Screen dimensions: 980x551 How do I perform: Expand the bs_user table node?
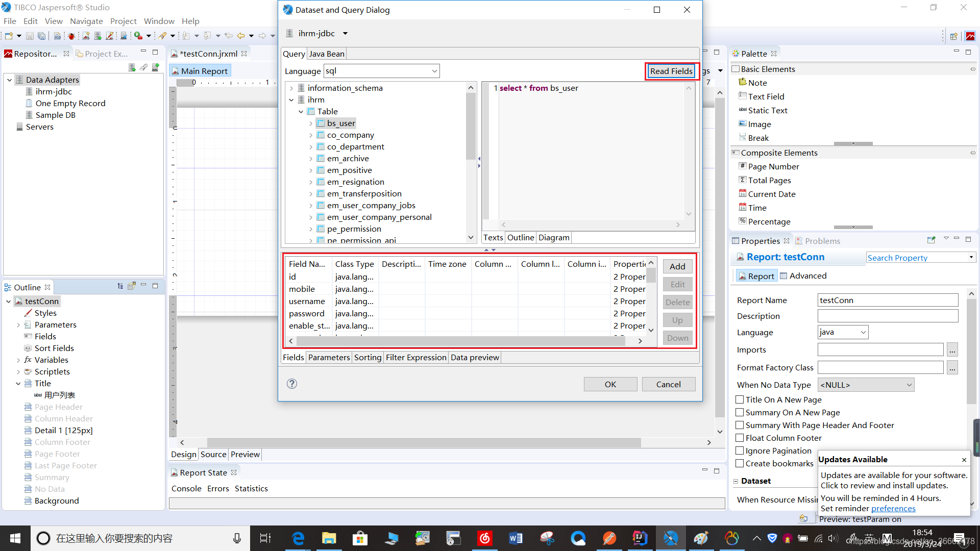click(311, 123)
